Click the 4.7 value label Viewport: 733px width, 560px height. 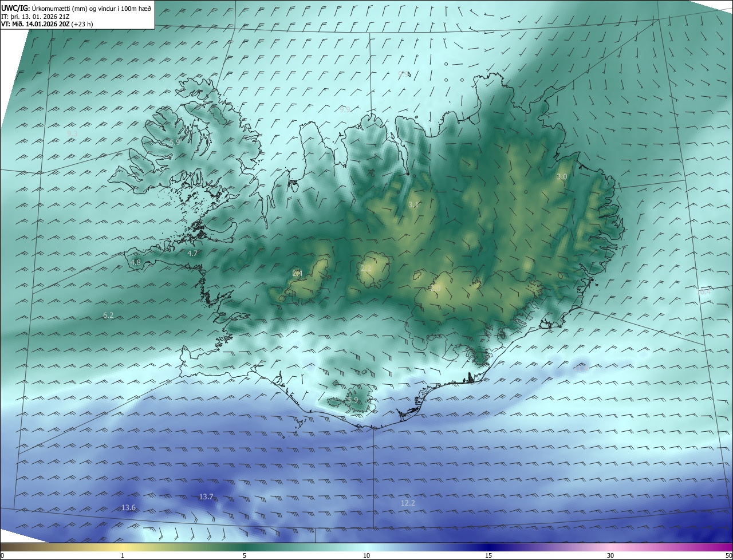click(192, 253)
